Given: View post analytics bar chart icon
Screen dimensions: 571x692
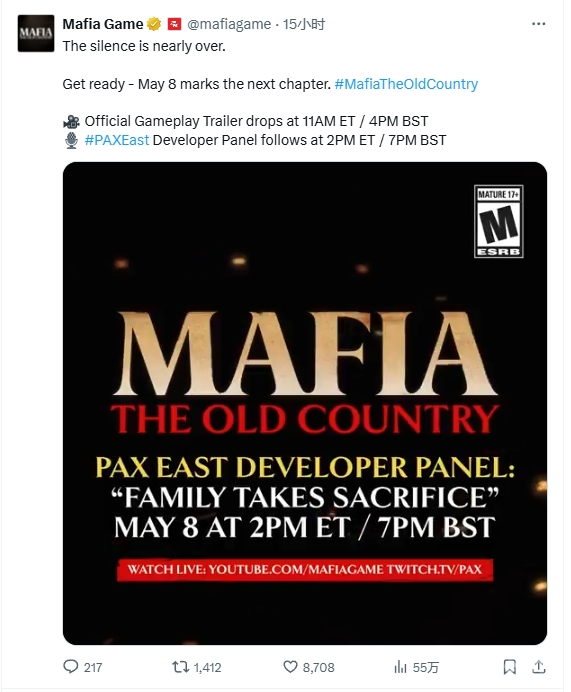Looking at the screenshot, I should tap(400, 667).
